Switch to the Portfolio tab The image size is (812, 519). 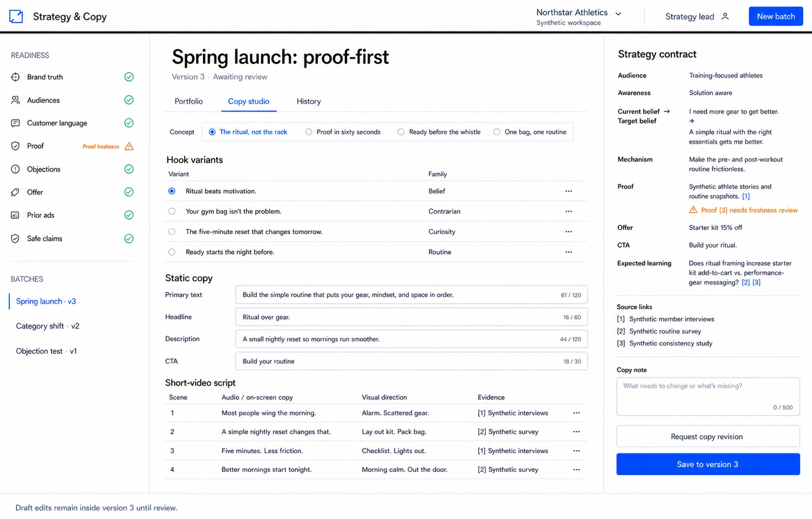tap(189, 101)
